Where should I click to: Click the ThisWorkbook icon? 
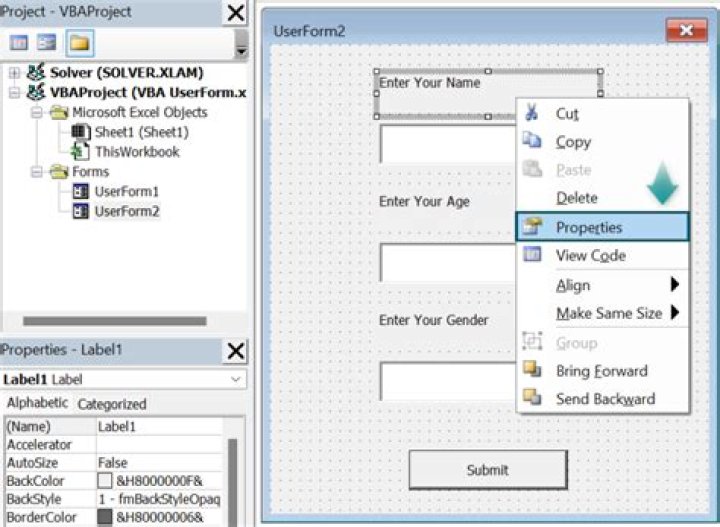pos(80,151)
